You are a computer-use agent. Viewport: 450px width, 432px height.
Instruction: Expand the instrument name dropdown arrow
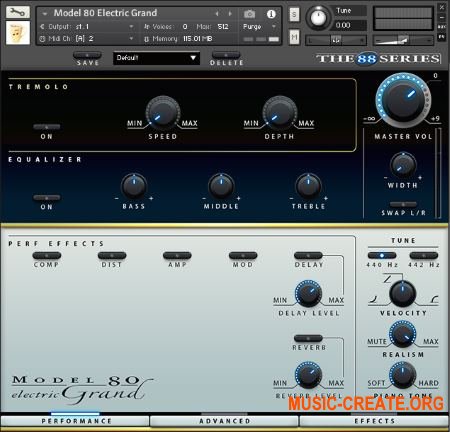pos(45,14)
